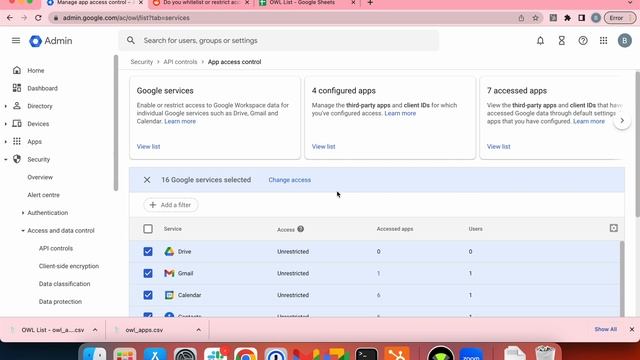640x360 pixels.
Task: Expand the Directory sidebar section
Action: click(6, 106)
